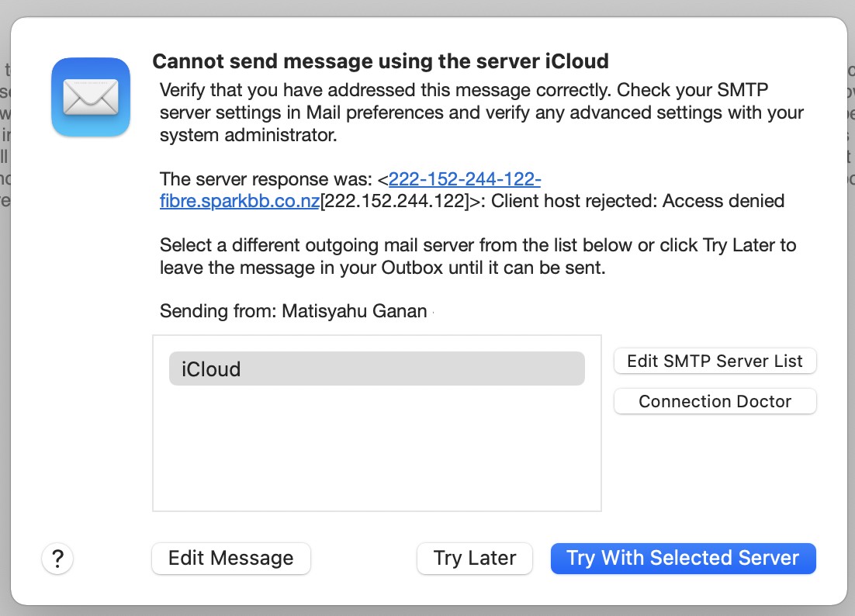The width and height of the screenshot is (855, 616).
Task: Follow the fibre.sparkbb.co.nz link
Action: point(239,202)
